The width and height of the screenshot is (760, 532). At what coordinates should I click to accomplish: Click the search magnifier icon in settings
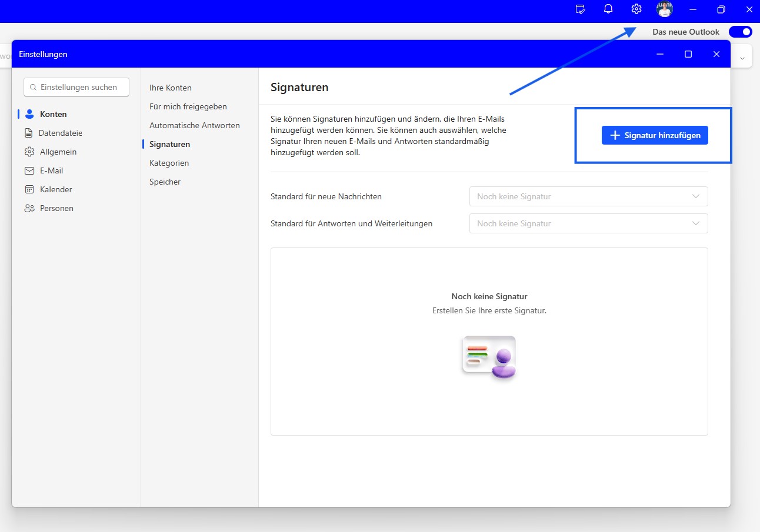(x=33, y=87)
